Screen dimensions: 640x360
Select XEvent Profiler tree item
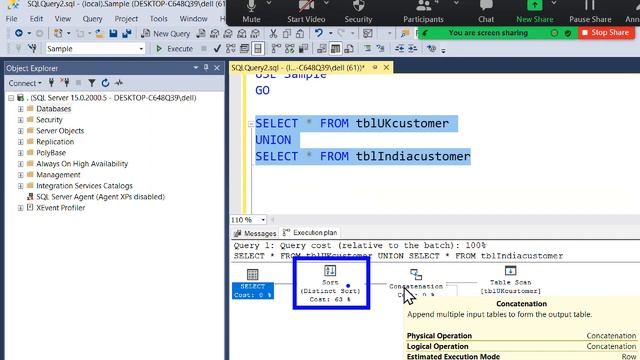tap(60, 208)
